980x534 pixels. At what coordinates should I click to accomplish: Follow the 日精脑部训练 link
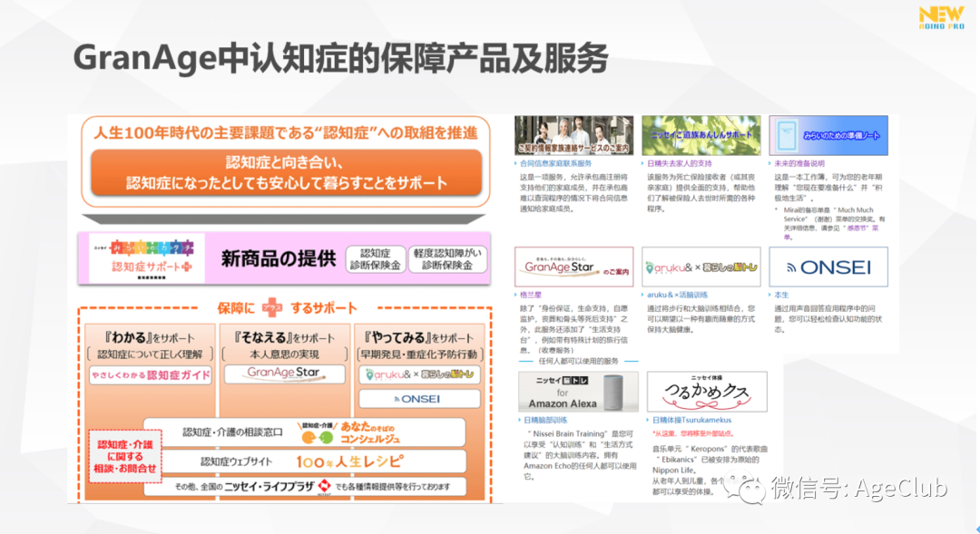(x=545, y=421)
